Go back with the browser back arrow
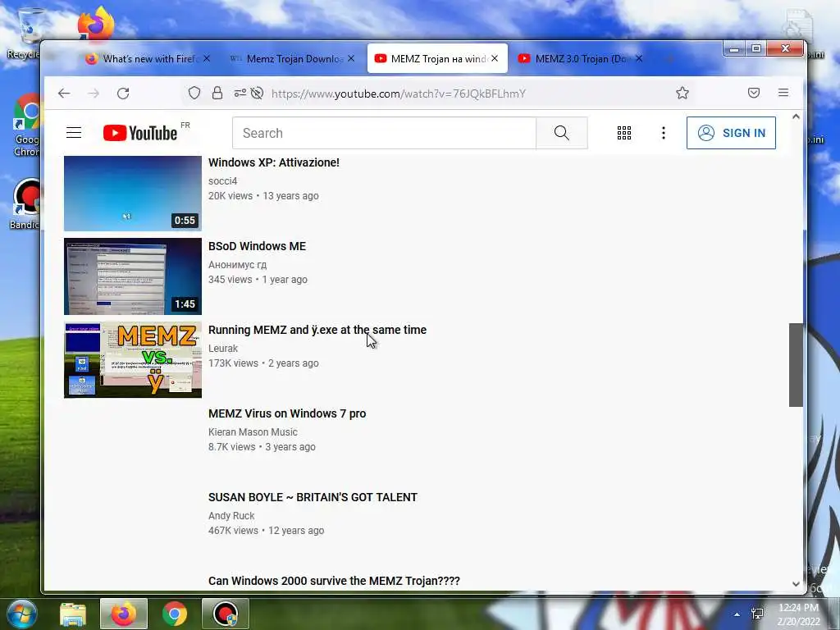Screen dimensions: 840x630 click(x=64, y=94)
